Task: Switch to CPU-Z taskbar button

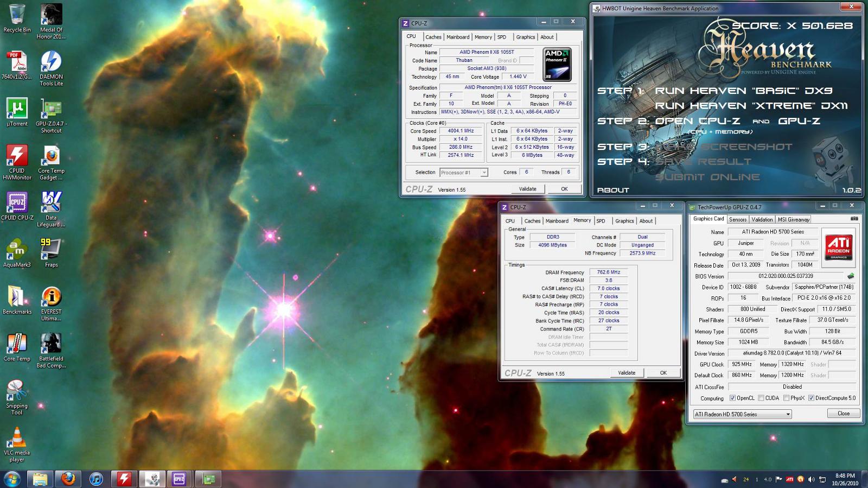Action: tap(179, 479)
